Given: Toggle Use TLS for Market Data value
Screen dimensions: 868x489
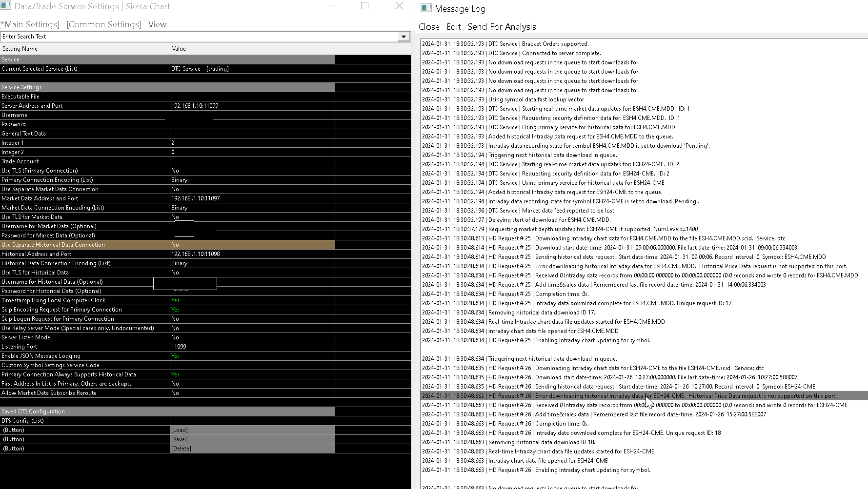Looking at the screenshot, I should tap(252, 217).
